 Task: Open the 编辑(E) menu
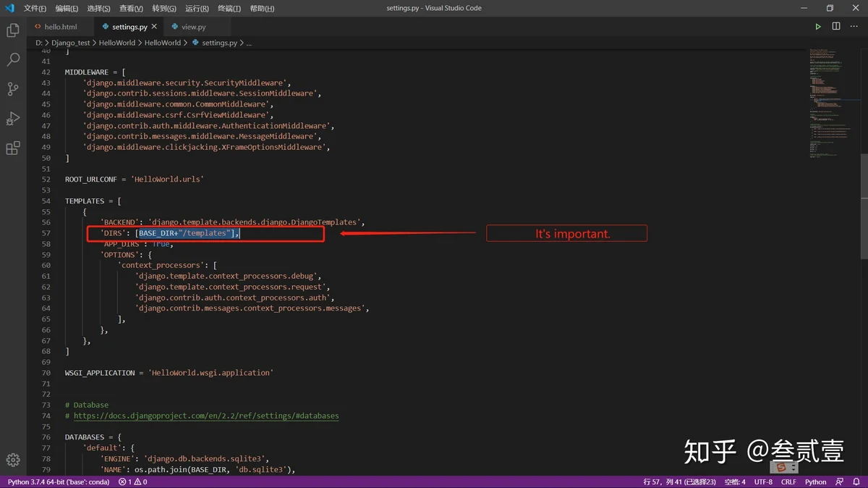[x=67, y=9]
